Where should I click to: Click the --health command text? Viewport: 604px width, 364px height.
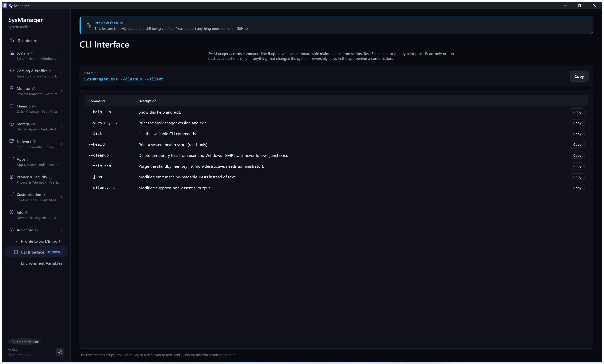coord(97,144)
